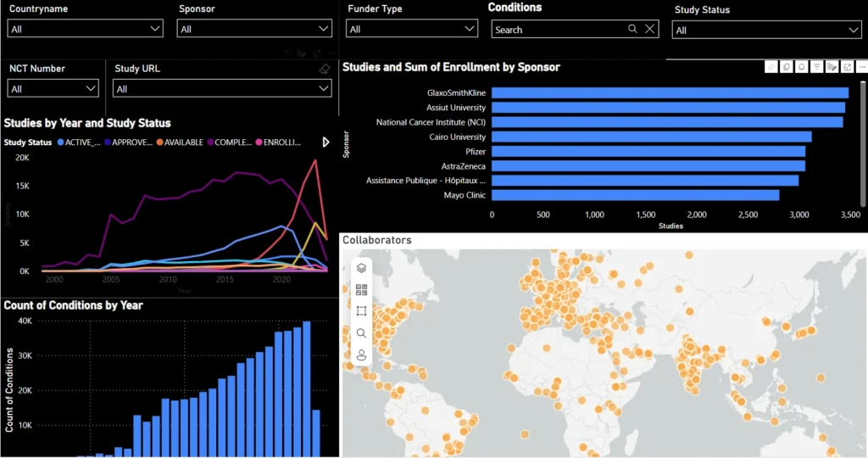Expand the Study Status dropdown

[x=766, y=30]
